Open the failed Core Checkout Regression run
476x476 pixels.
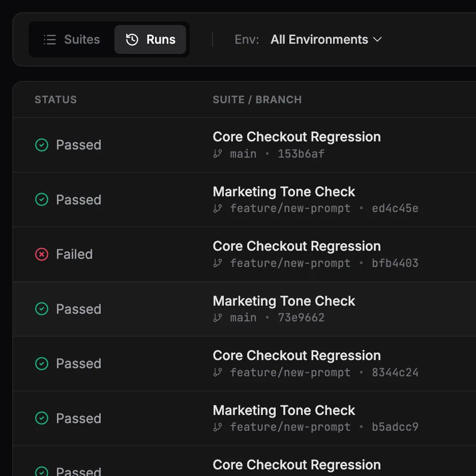tap(296, 246)
